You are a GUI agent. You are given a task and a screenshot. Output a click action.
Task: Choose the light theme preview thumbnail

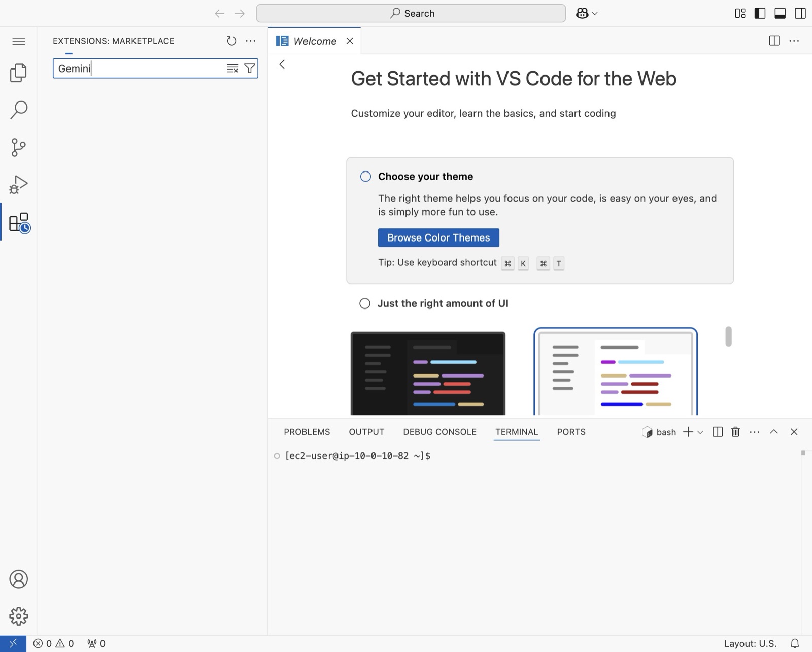[616, 371]
